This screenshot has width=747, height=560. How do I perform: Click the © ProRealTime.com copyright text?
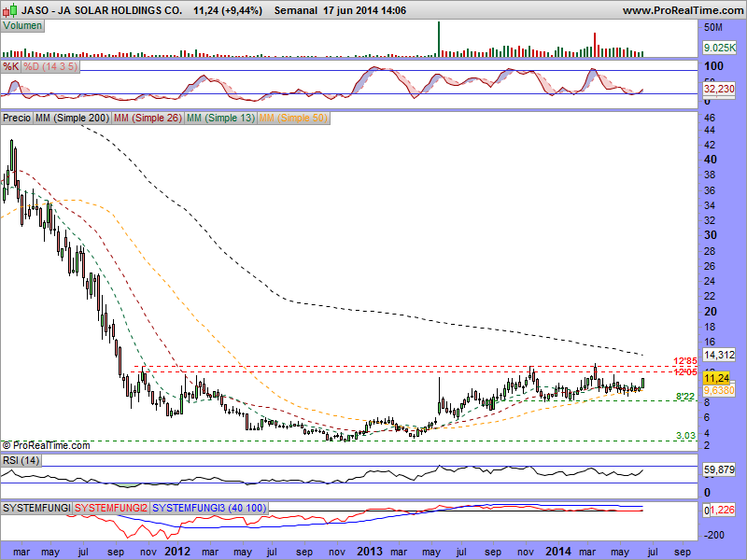click(x=46, y=446)
